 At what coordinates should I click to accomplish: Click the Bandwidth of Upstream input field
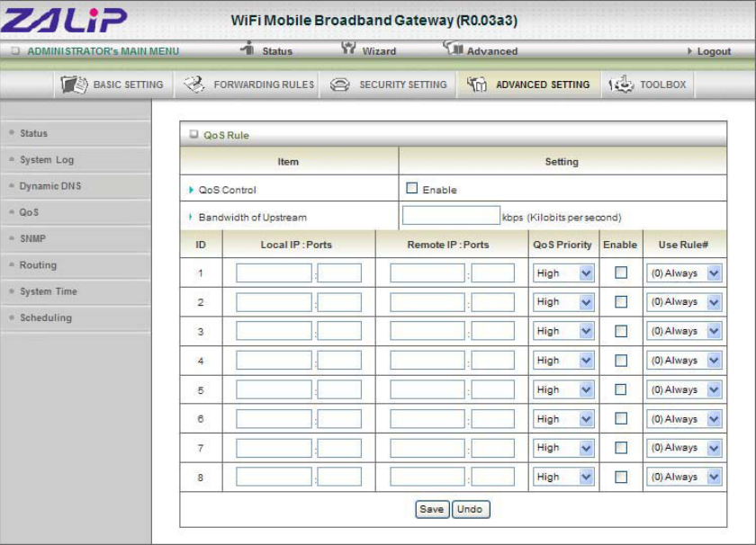pos(451,215)
